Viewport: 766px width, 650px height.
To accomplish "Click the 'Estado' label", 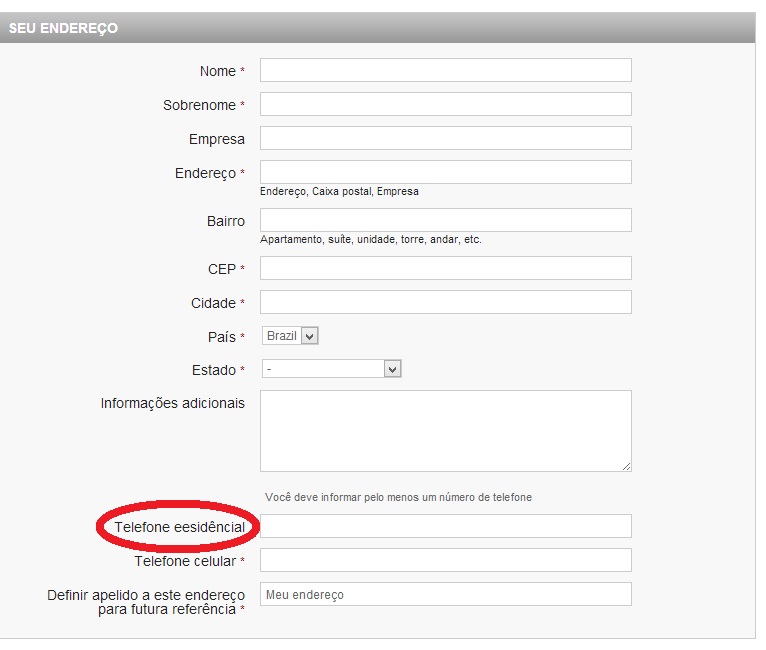I will click(x=214, y=370).
